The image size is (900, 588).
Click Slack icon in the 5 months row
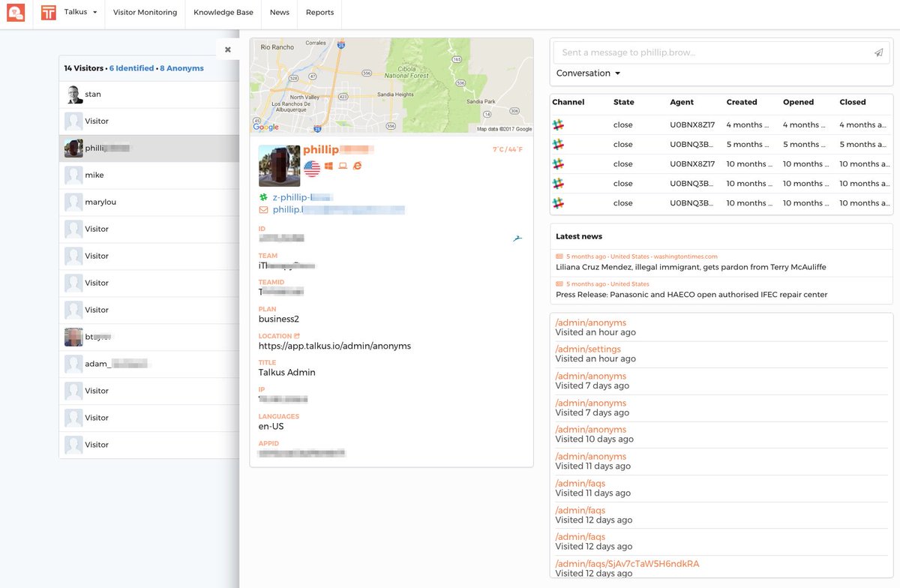[558, 145]
